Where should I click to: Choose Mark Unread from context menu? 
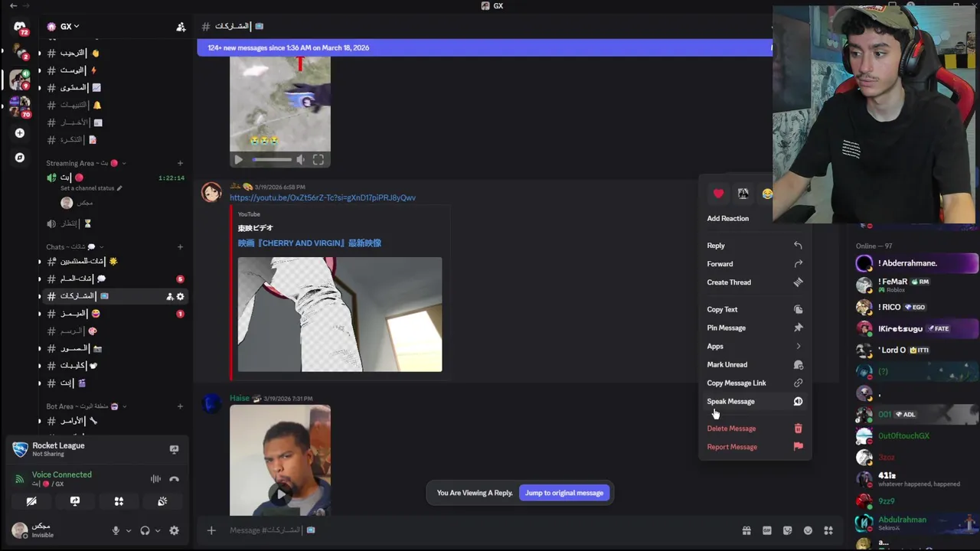755,364
